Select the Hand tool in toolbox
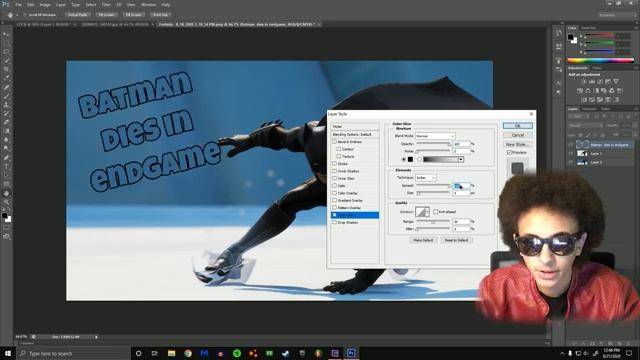 pos(6,193)
